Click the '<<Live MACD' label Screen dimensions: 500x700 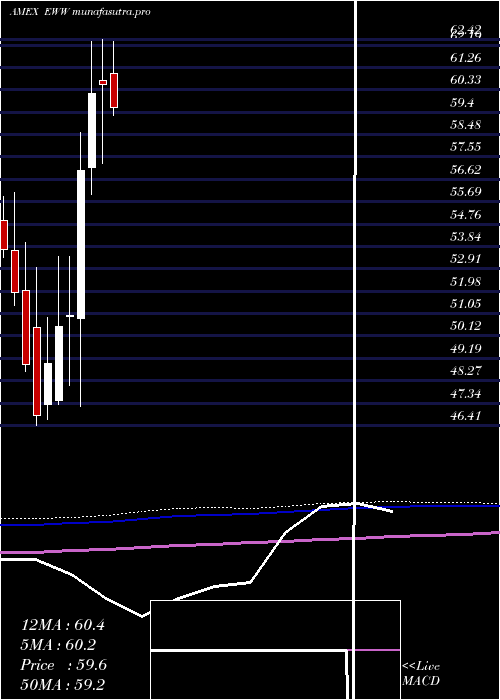(421, 674)
